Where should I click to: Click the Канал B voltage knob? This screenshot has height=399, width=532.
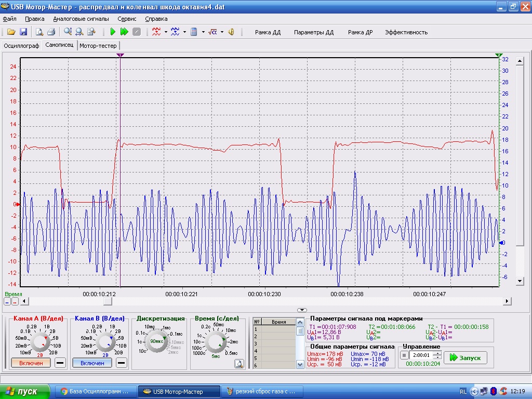(x=105, y=342)
